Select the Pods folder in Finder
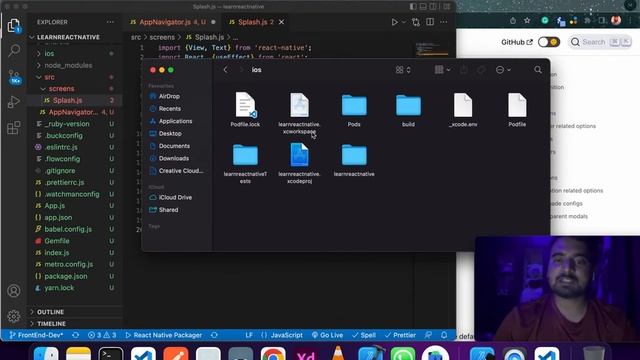 pos(354,110)
